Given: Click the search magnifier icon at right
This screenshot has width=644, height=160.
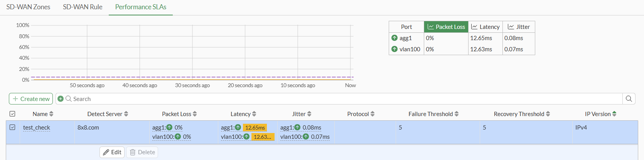Looking at the screenshot, I should [x=629, y=99].
